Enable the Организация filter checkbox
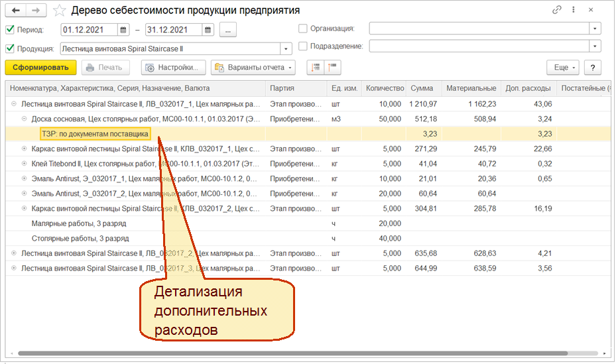616x364 pixels. tap(303, 29)
